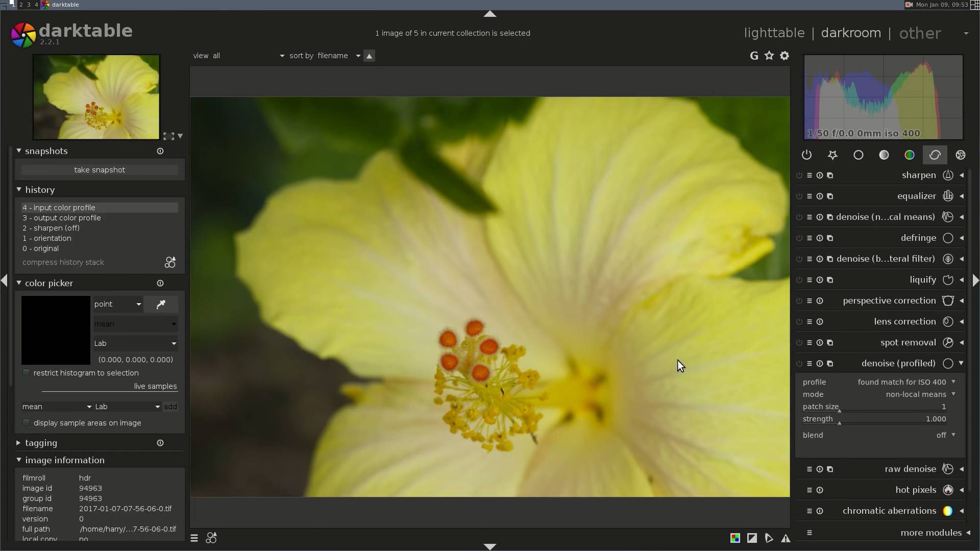Screen dimensions: 980x551
Task: Switch to the lighttable view
Action: click(x=774, y=33)
